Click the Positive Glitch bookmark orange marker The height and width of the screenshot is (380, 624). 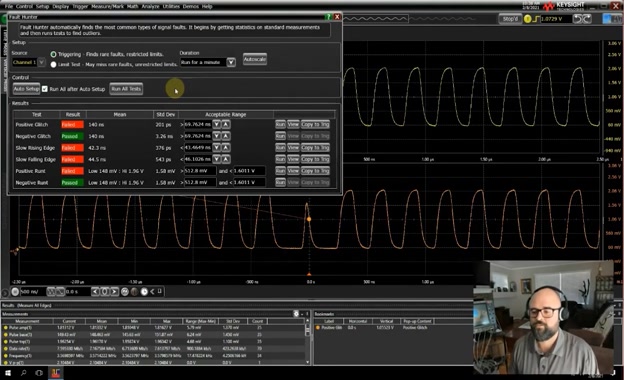[318, 328]
